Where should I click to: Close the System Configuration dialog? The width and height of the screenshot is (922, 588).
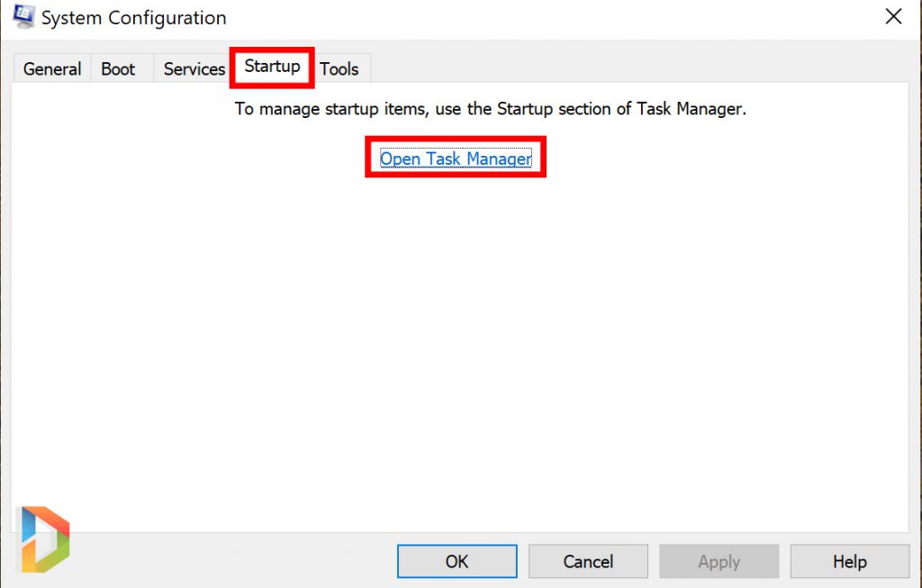(893, 17)
